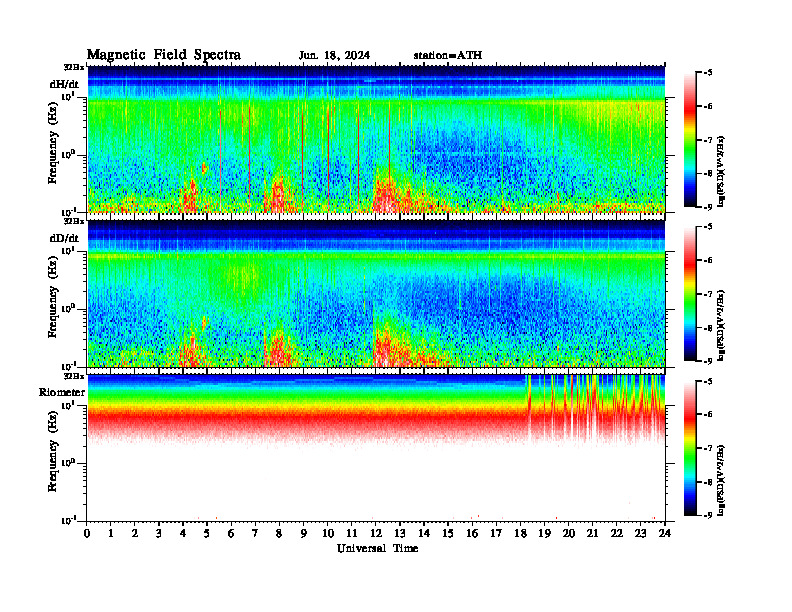
Task: Click hour 9 on the time axis
Action: click(x=303, y=533)
